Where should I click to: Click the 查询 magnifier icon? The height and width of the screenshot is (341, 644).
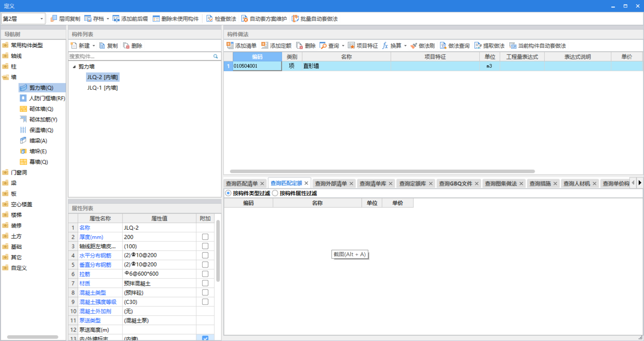pyautogui.click(x=323, y=46)
